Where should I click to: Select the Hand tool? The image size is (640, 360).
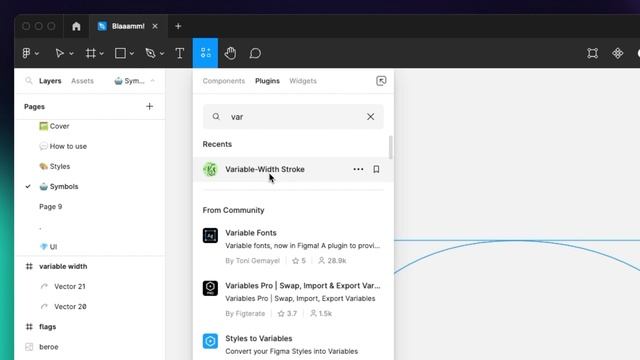(230, 53)
